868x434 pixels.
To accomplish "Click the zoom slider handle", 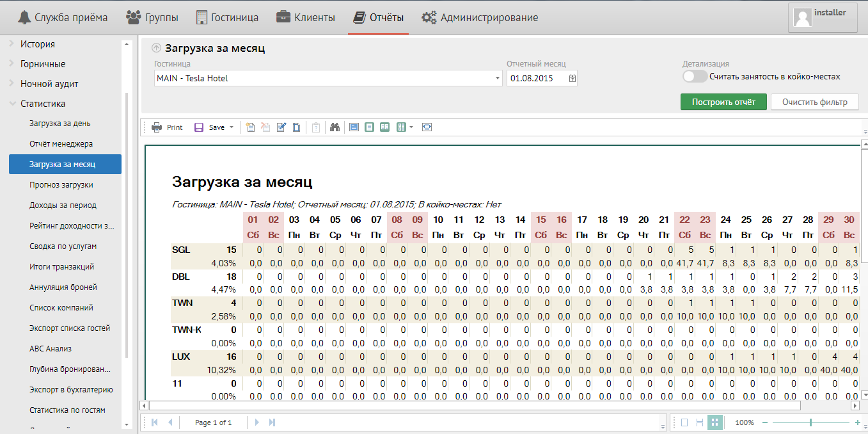I will [x=810, y=422].
